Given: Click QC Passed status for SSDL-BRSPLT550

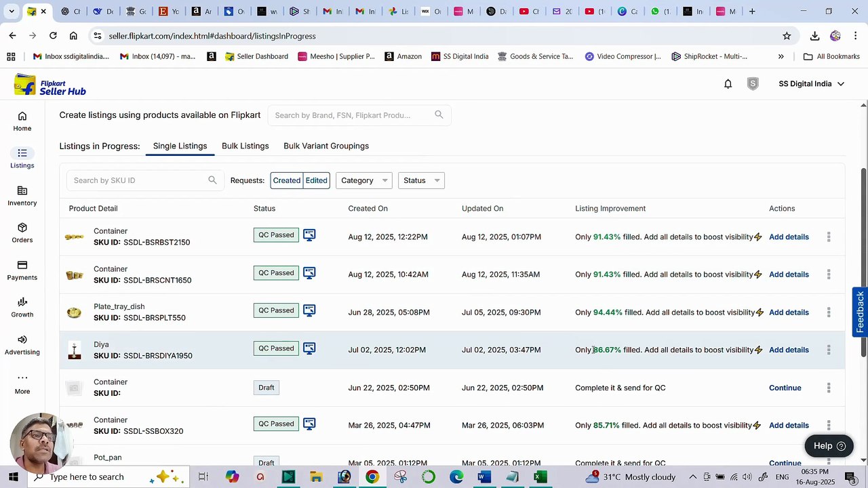Looking at the screenshot, I should point(276,310).
